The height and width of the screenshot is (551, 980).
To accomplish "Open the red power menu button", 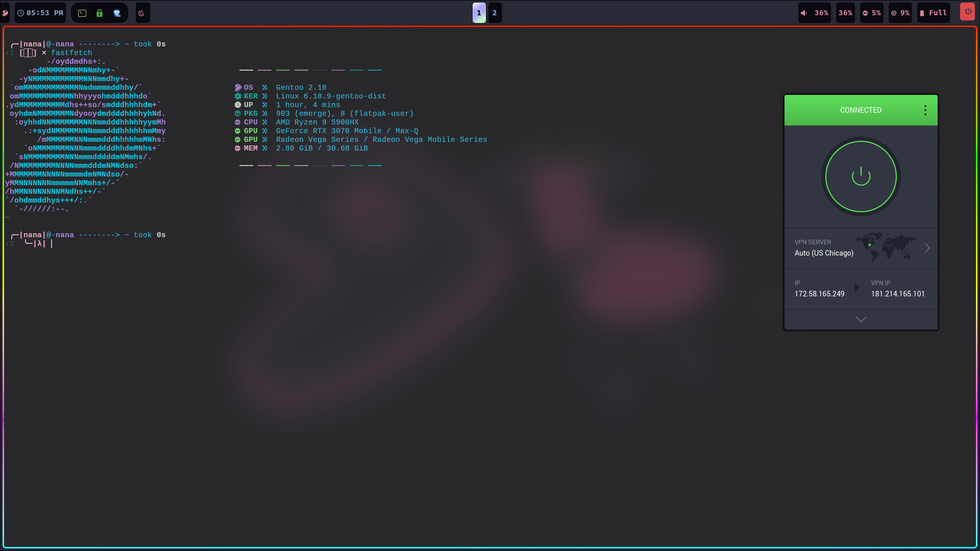I will (967, 12).
